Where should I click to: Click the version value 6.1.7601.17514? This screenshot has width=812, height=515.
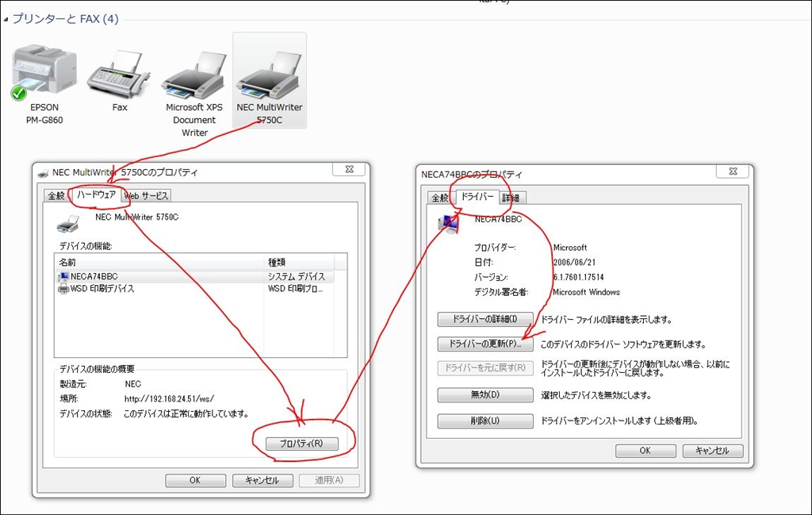click(578, 277)
